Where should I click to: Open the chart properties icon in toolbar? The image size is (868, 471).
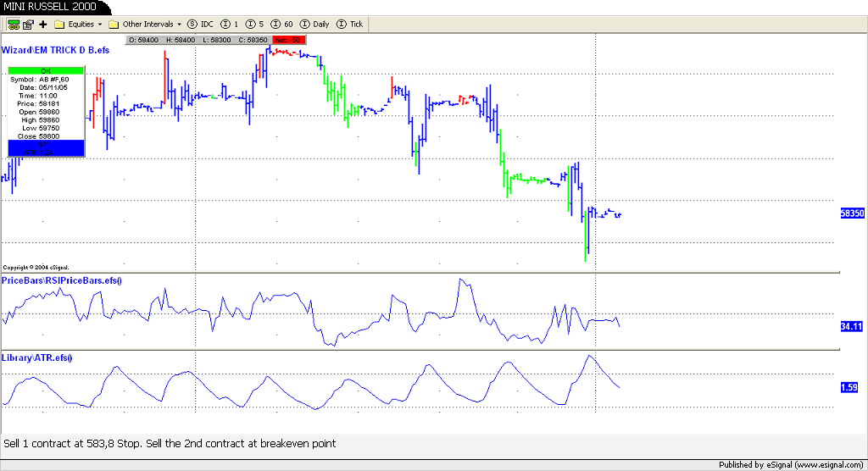(x=26, y=25)
